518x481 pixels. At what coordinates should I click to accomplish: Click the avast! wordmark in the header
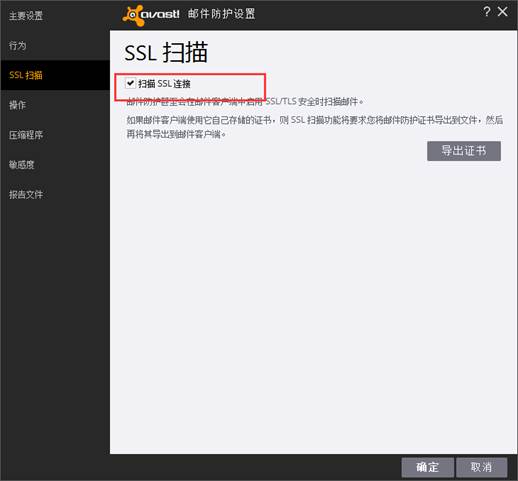click(x=160, y=14)
